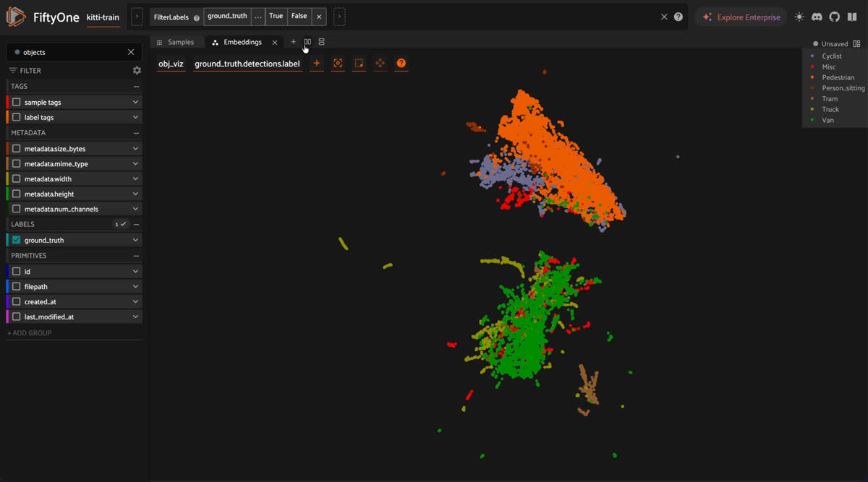
Task: Check the sample tags checkbox
Action: coord(17,102)
